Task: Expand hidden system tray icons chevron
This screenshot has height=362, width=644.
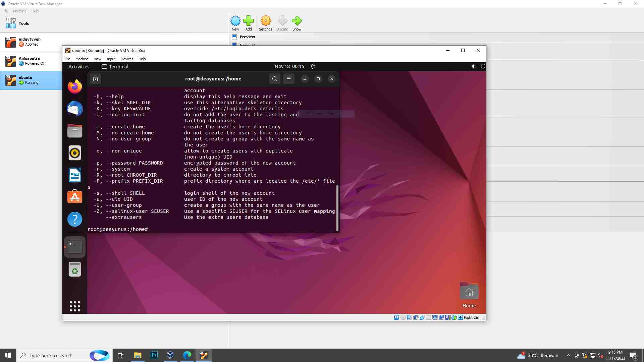Action: (x=568, y=355)
